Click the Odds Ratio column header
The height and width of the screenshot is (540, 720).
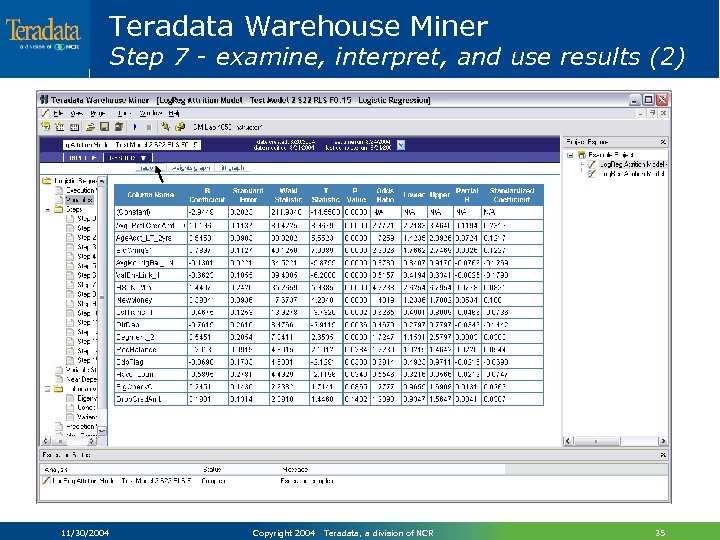pyautogui.click(x=385, y=195)
